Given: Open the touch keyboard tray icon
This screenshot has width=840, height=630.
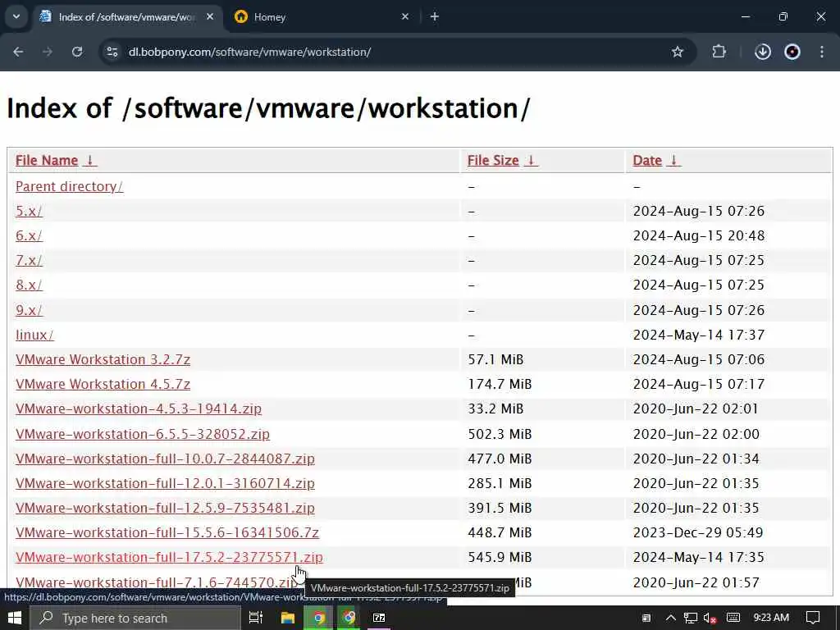Looking at the screenshot, I should click(733, 618).
